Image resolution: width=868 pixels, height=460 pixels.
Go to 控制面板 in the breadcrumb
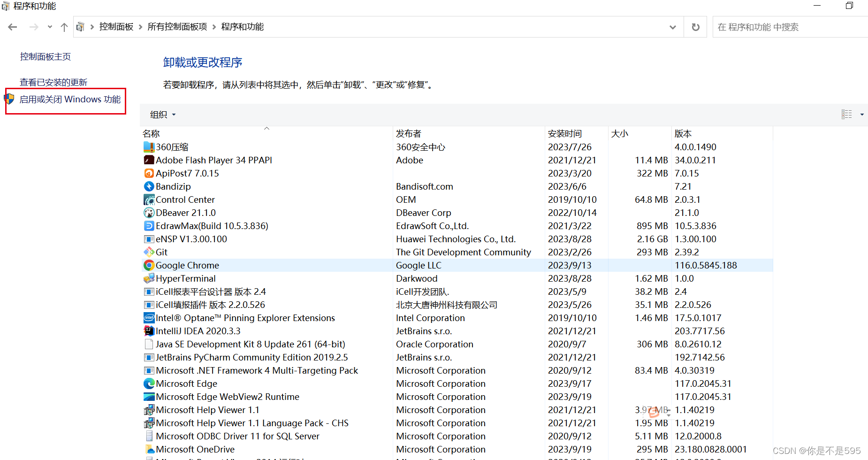point(116,27)
